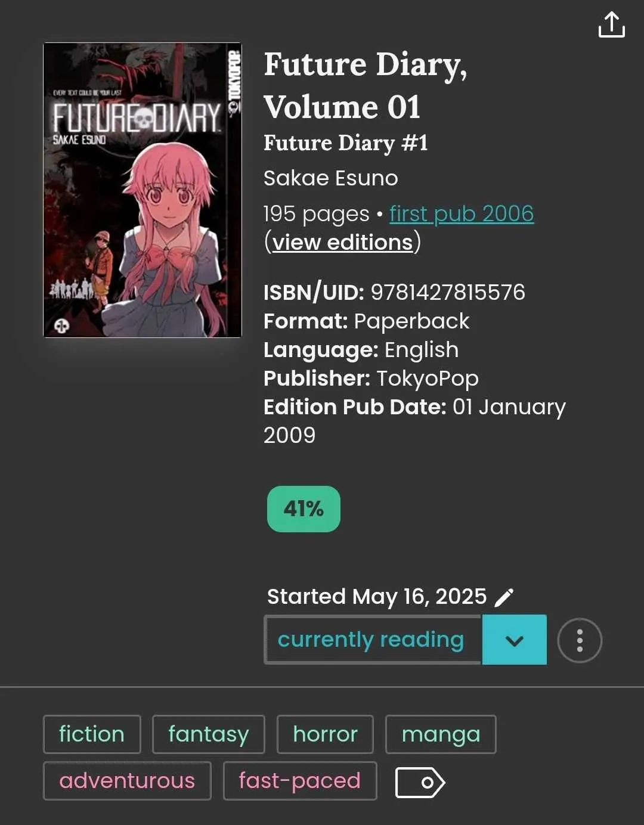Select the fiction genre tag

point(92,734)
